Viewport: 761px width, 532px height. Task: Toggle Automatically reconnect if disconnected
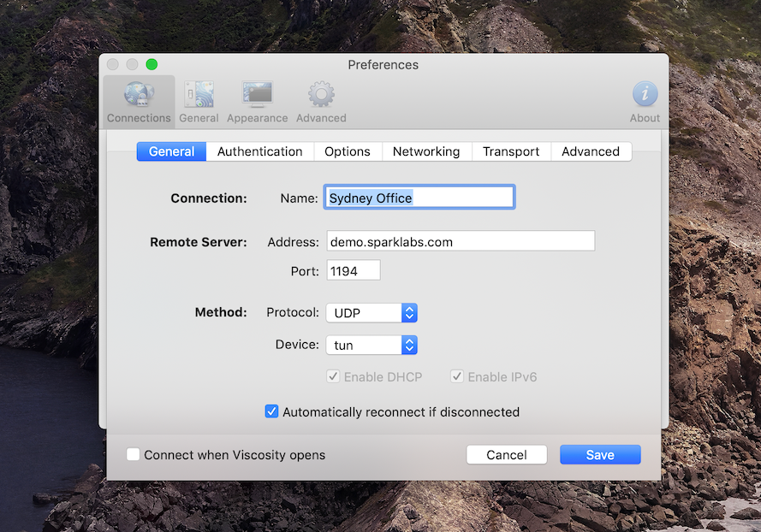point(272,411)
